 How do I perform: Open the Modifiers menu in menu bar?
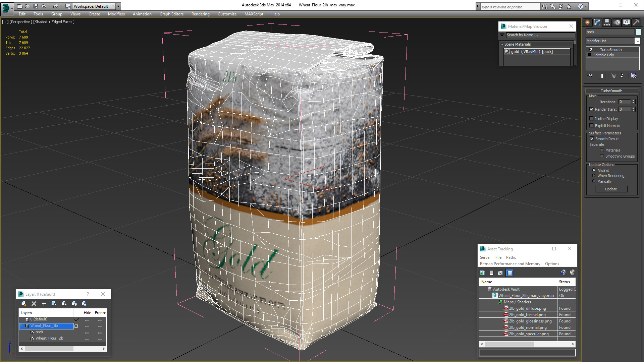coord(115,14)
